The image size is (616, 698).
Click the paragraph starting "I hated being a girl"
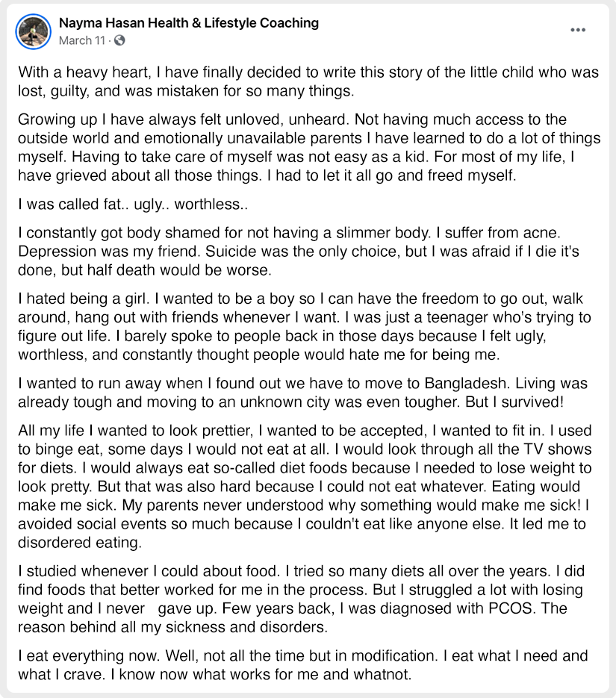pyautogui.click(x=305, y=326)
